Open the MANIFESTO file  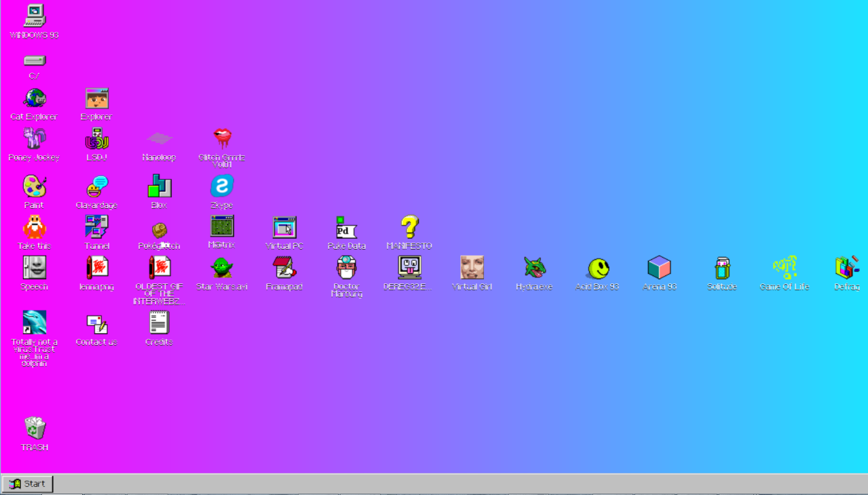tap(409, 226)
